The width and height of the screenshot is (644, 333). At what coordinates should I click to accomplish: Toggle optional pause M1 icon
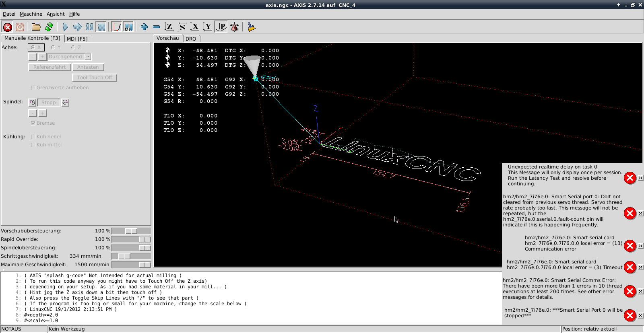pos(128,27)
